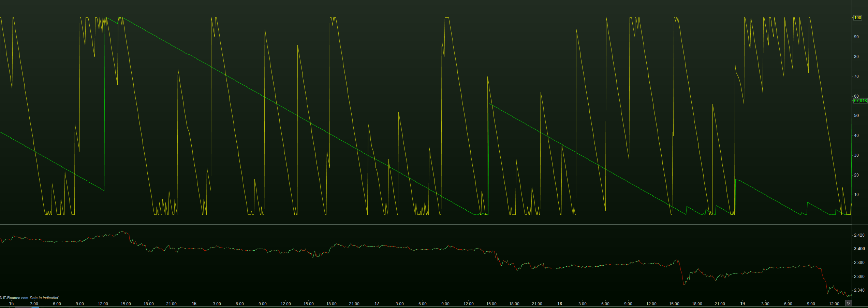Image resolution: width=868 pixels, height=308 pixels.
Task: Click date label 16 on time axis
Action: click(x=194, y=304)
